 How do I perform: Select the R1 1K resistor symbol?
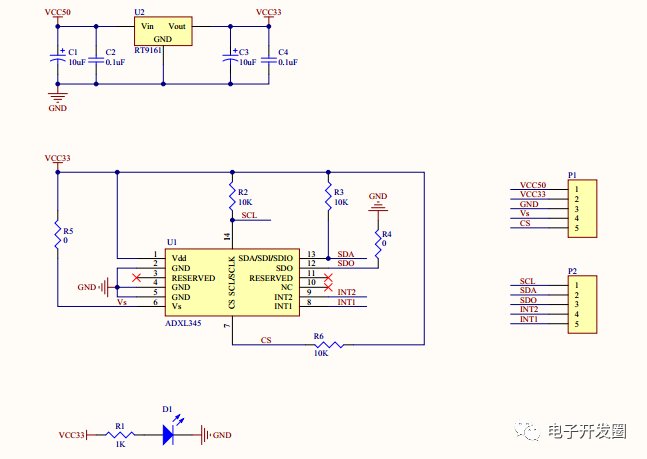tap(120, 435)
